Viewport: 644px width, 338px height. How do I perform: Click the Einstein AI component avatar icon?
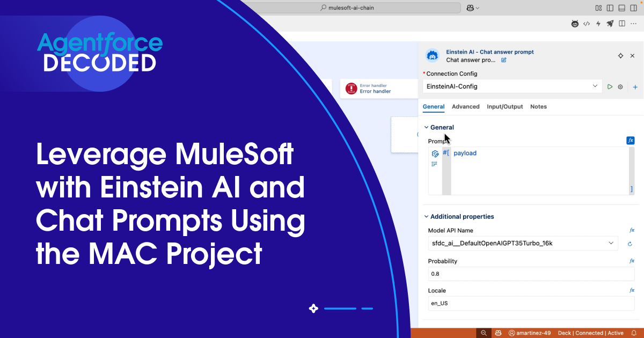pyautogui.click(x=433, y=56)
